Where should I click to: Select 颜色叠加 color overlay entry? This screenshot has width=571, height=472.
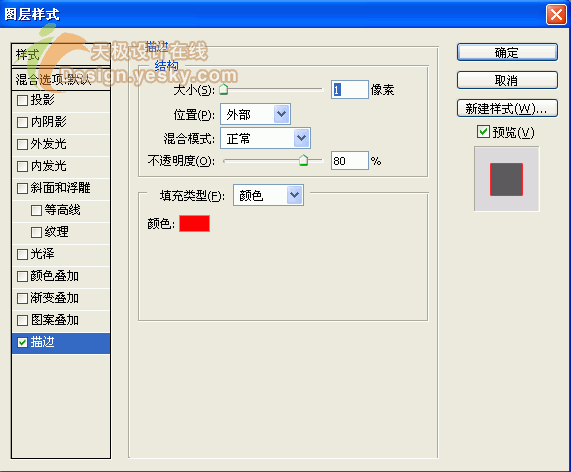click(x=61, y=276)
